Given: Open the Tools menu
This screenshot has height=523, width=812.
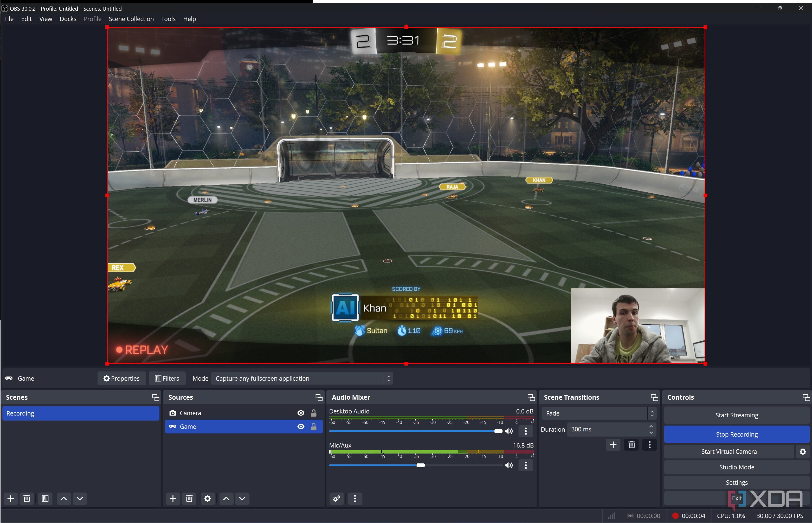Looking at the screenshot, I should [168, 19].
